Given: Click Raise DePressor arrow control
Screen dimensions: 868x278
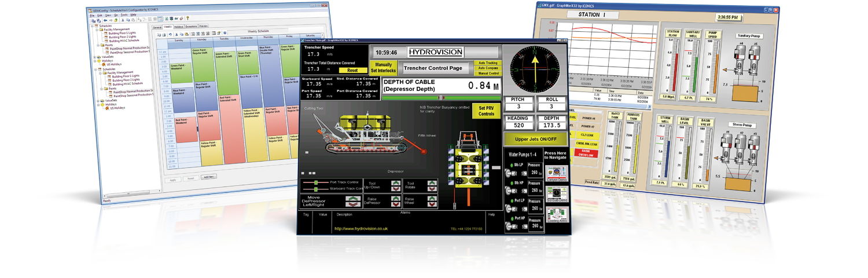Looking at the screenshot, I should click(x=396, y=201).
